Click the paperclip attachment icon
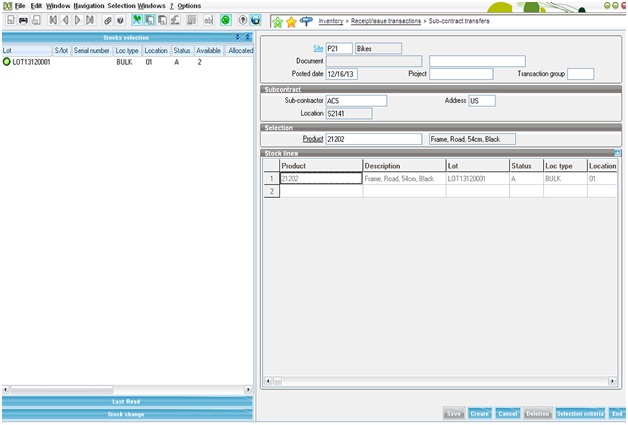 click(x=108, y=20)
